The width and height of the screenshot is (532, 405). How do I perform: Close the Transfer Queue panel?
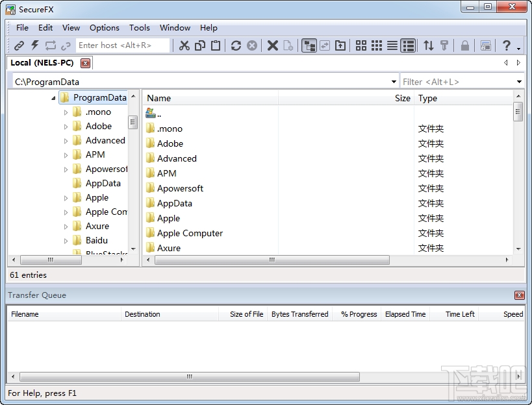point(519,295)
